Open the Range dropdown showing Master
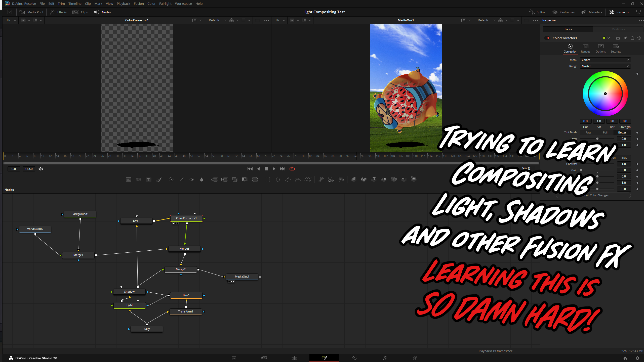Screen dimensions: 644x362 point(605,66)
